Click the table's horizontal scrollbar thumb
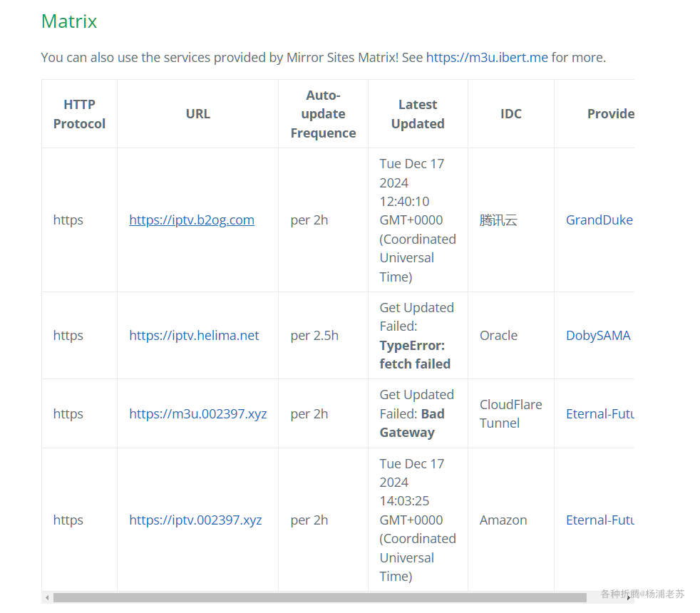The height and width of the screenshot is (613, 700). pos(319,598)
